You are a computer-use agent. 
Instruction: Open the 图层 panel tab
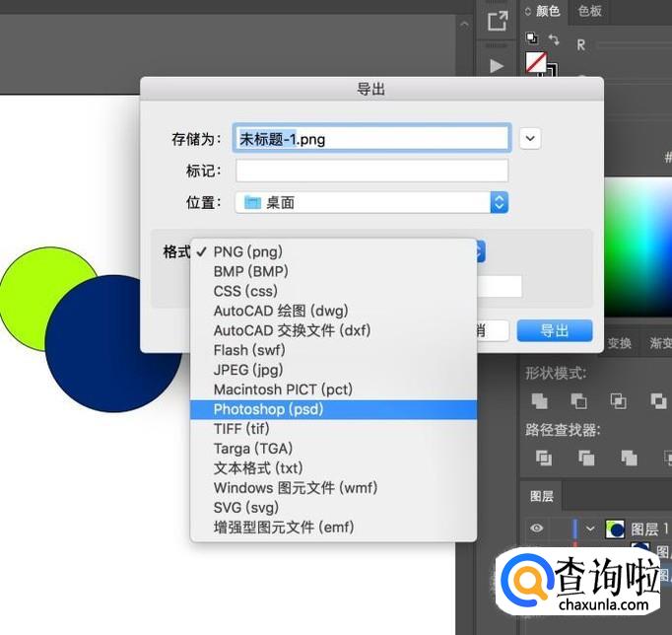coord(542,496)
